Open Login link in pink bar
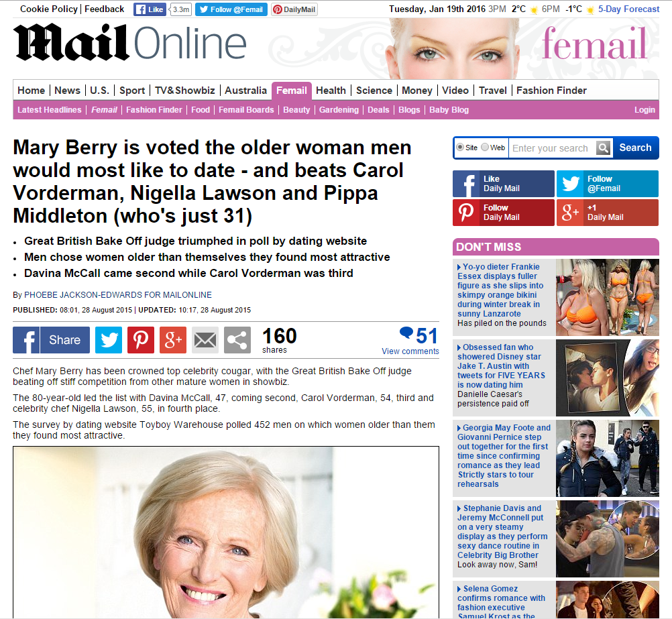This screenshot has width=672, height=619. pyautogui.click(x=645, y=110)
